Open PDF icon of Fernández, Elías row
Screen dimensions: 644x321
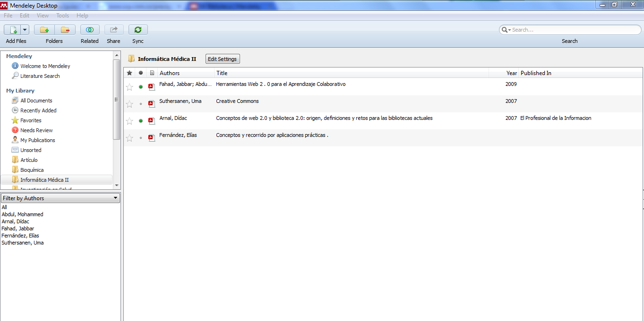tap(152, 138)
